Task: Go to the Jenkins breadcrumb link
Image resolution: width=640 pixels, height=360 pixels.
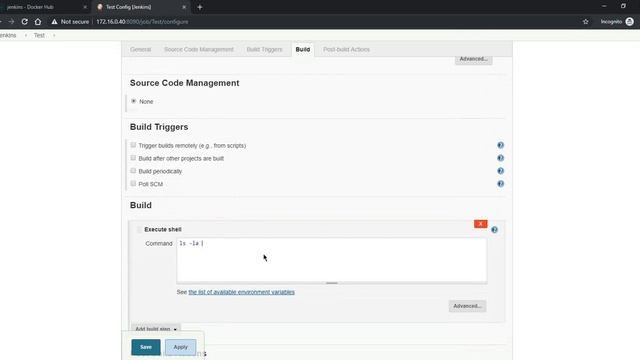Action: pos(8,36)
